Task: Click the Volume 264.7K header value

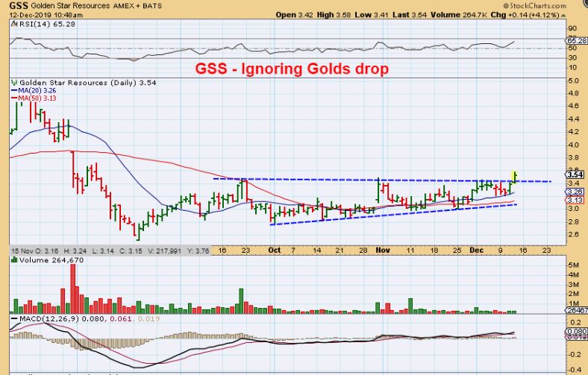Action: 459,15
